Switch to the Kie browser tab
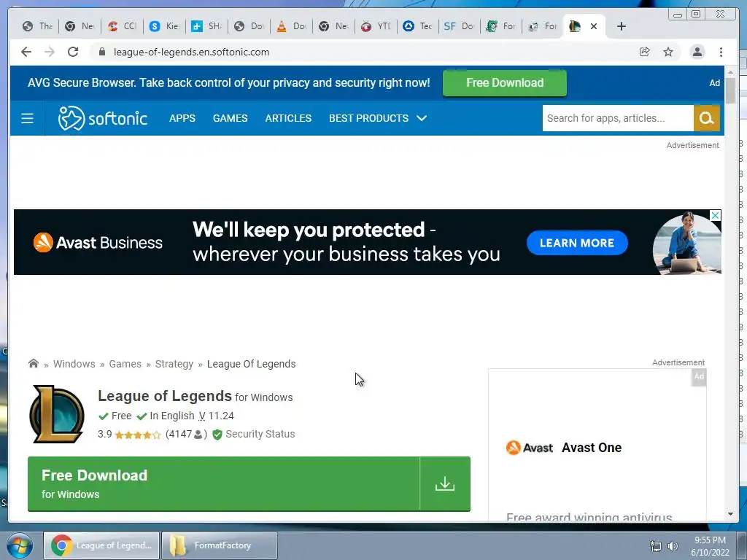Screen dimensions: 747x560 (164, 26)
